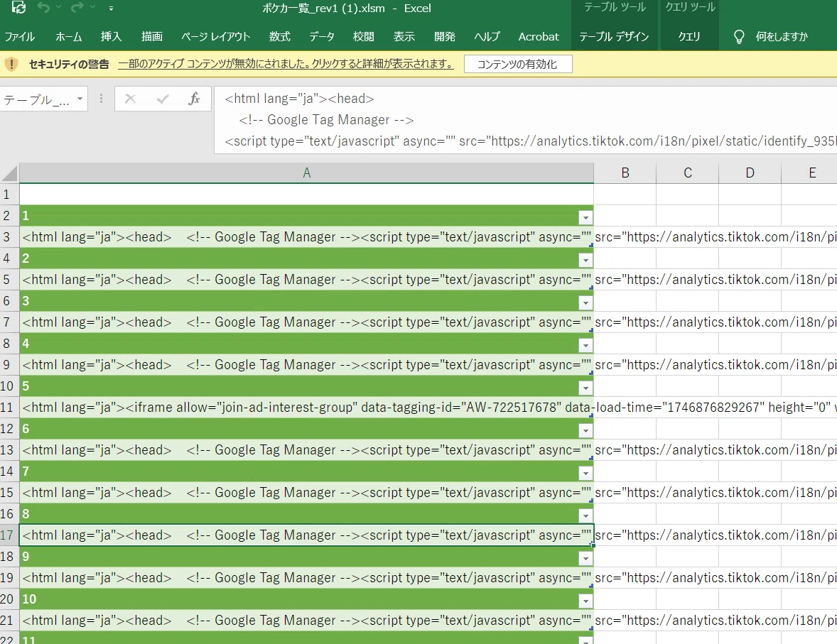Select column C by its header
The width and height of the screenshot is (837, 644).
688,173
